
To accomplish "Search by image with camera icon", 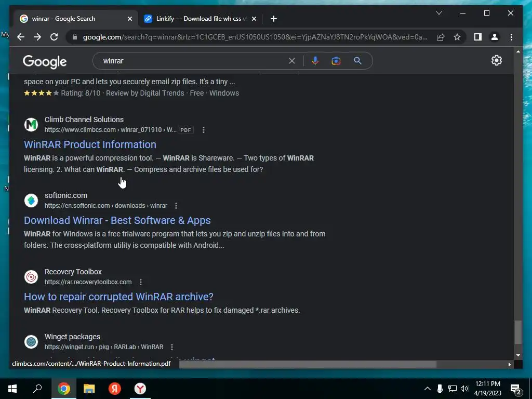I will point(336,61).
